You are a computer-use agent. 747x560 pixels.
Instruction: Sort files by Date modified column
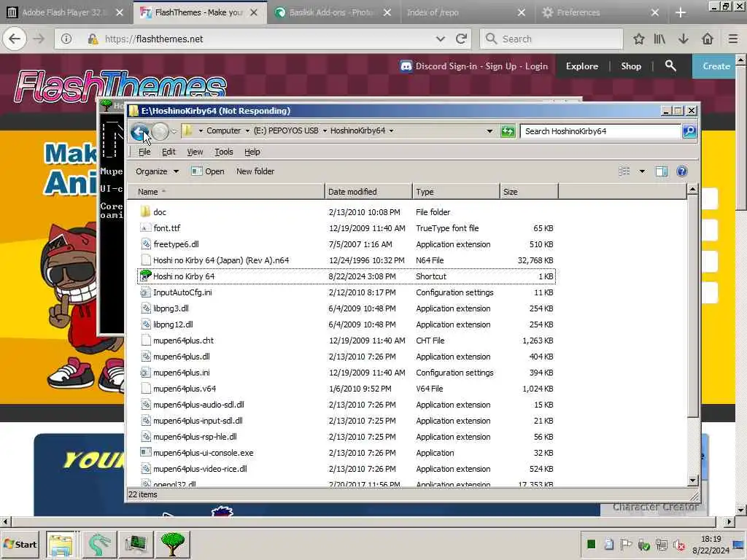(x=368, y=192)
